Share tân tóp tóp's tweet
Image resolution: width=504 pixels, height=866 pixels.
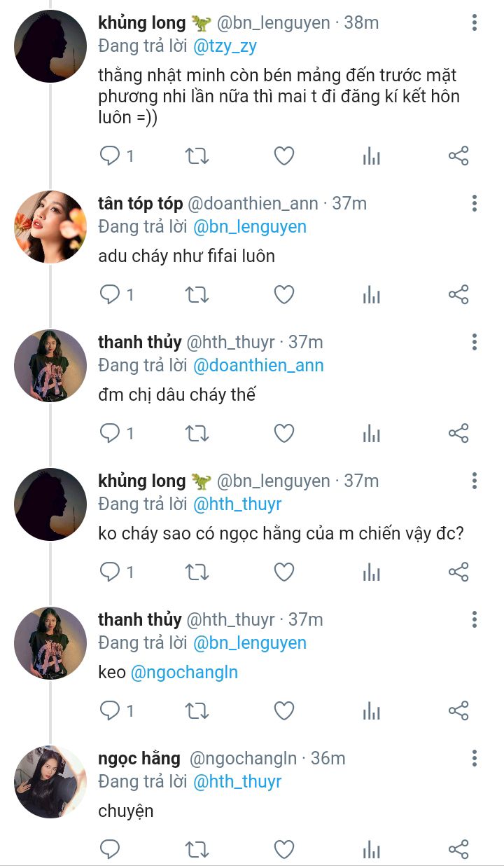tap(458, 294)
